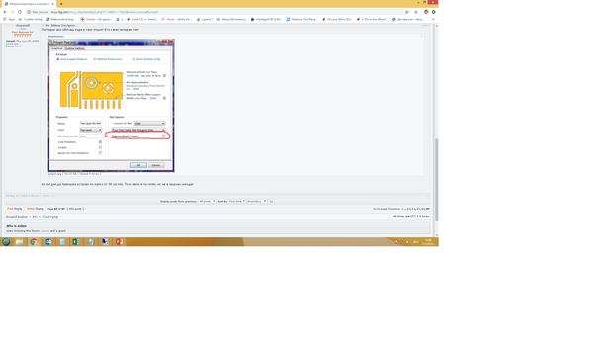Switch to the Outline Vertices tab
The width and height of the screenshot is (594, 364).
point(74,48)
